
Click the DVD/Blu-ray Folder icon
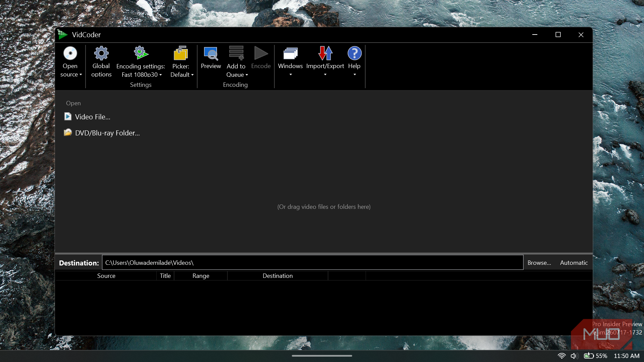68,132
